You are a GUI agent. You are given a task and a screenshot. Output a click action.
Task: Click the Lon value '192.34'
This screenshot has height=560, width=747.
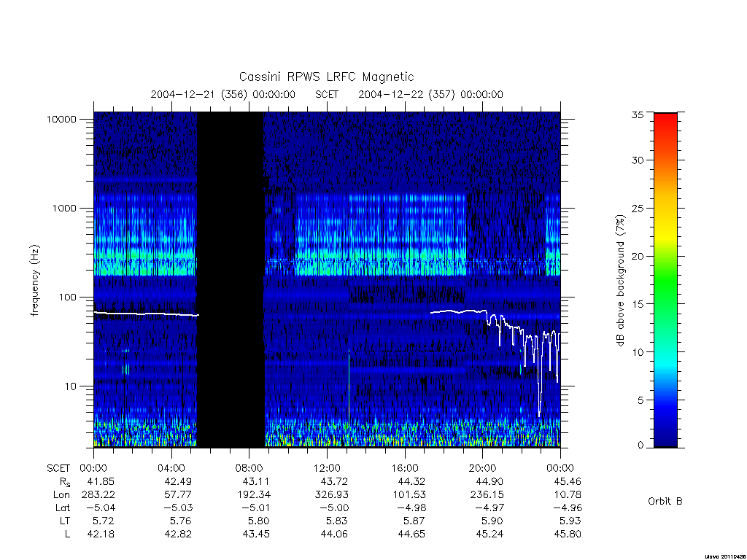pos(253,495)
